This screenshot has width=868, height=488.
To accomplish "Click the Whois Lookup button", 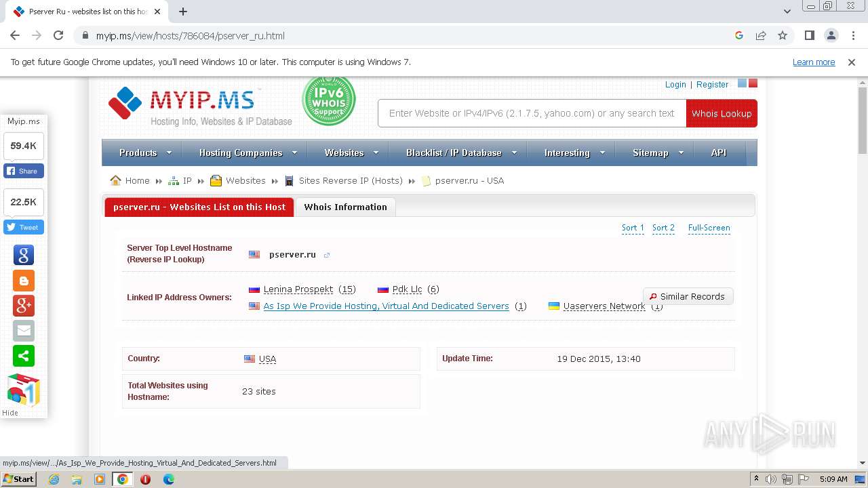I will click(722, 113).
